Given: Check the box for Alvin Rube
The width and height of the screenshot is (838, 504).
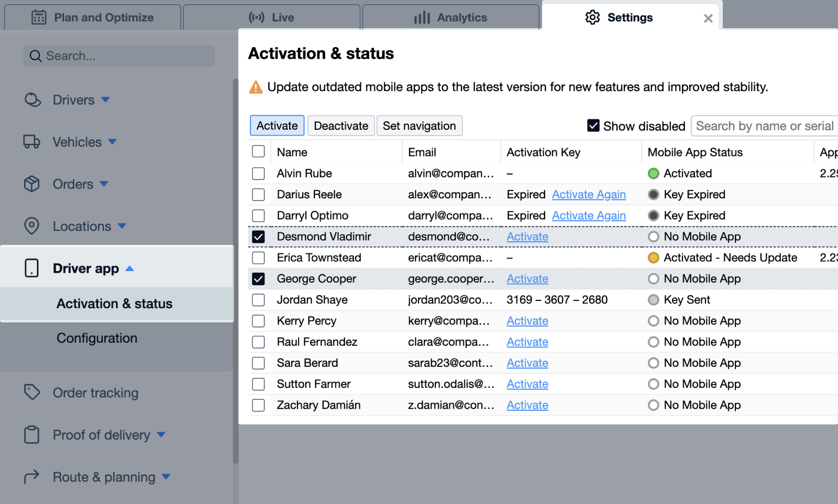Looking at the screenshot, I should (258, 173).
